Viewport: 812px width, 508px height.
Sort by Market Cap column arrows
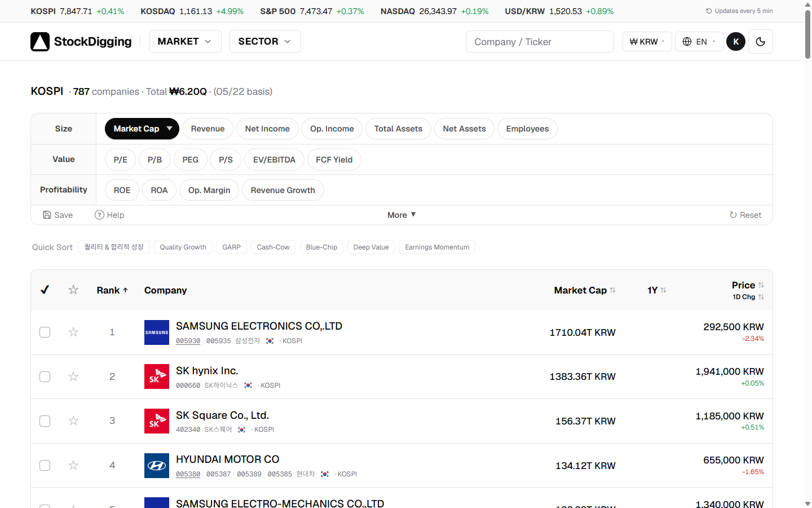(x=612, y=290)
